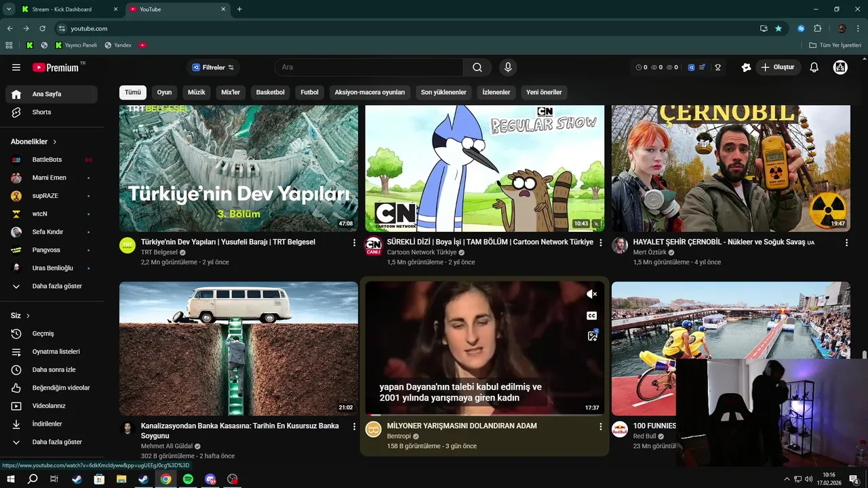Click the Oluştur create button
The width and height of the screenshot is (868, 488).
pos(778,67)
